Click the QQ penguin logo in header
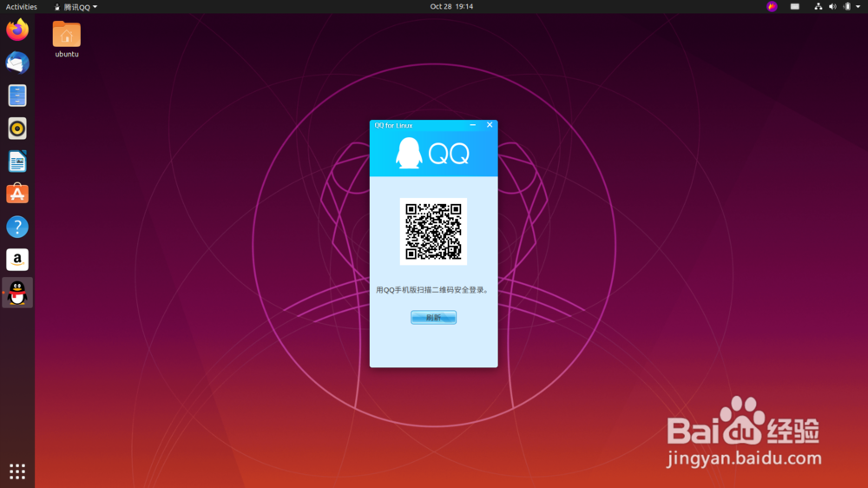This screenshot has height=488, width=868. pos(409,153)
